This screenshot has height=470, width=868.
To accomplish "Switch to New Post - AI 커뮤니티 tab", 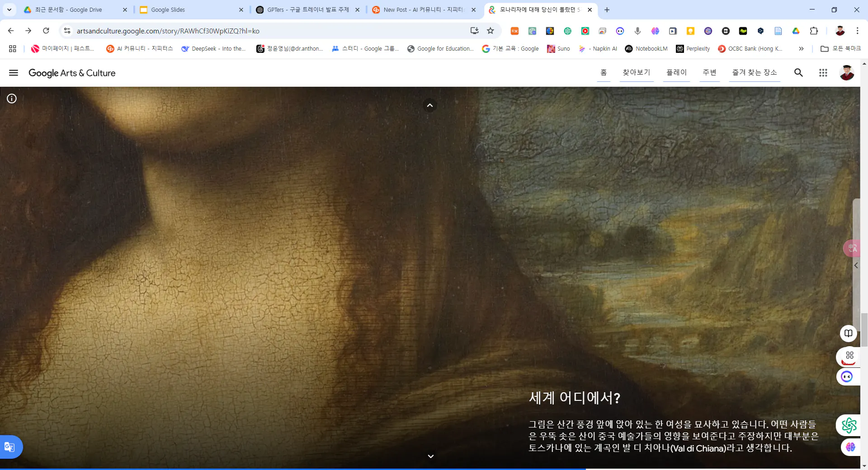I will [420, 9].
